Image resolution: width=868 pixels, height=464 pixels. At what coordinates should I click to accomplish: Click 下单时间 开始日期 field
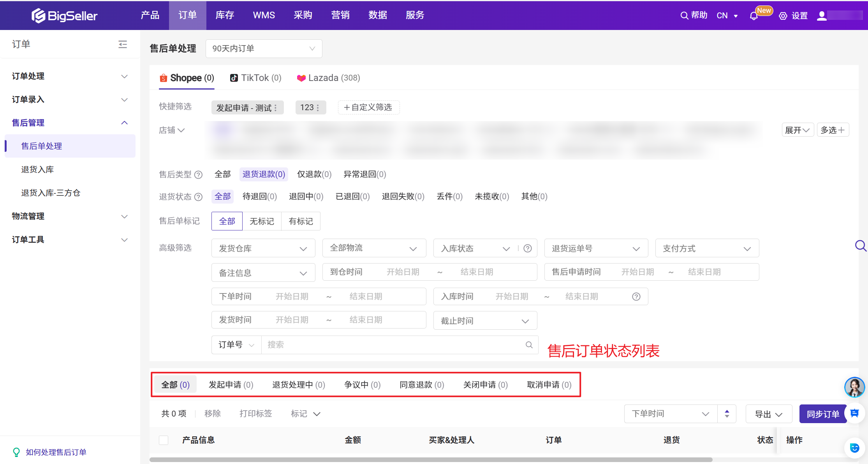click(x=292, y=297)
